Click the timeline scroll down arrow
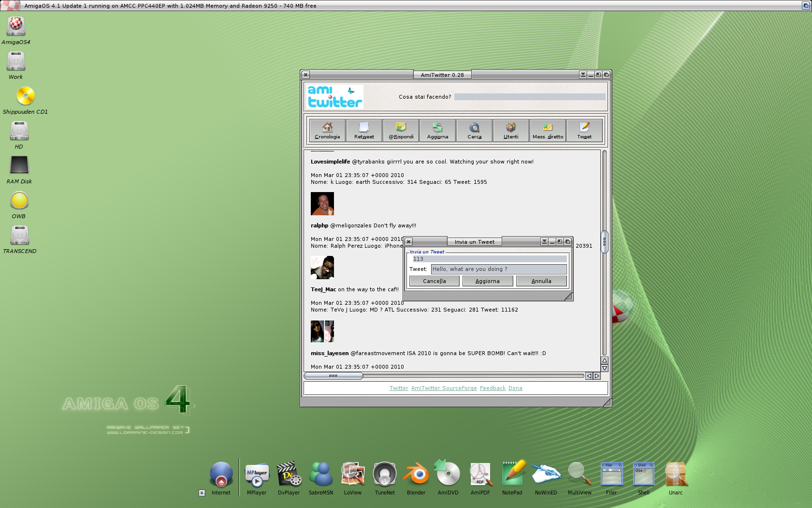The height and width of the screenshot is (508, 812). coord(604,368)
